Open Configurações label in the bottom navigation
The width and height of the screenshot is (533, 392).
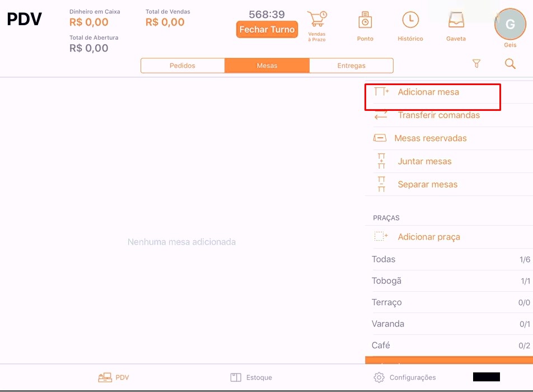click(412, 377)
